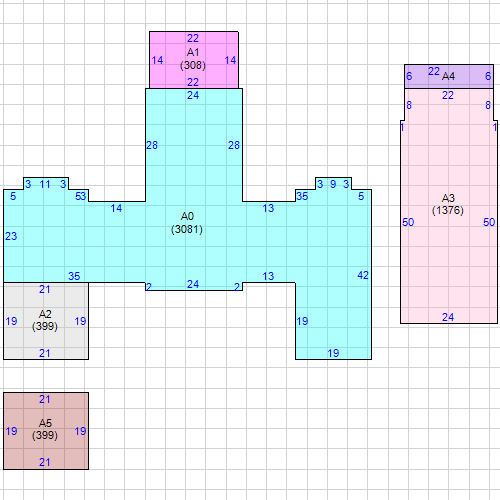Click the 22 dimension beside the A4 label

434,72
